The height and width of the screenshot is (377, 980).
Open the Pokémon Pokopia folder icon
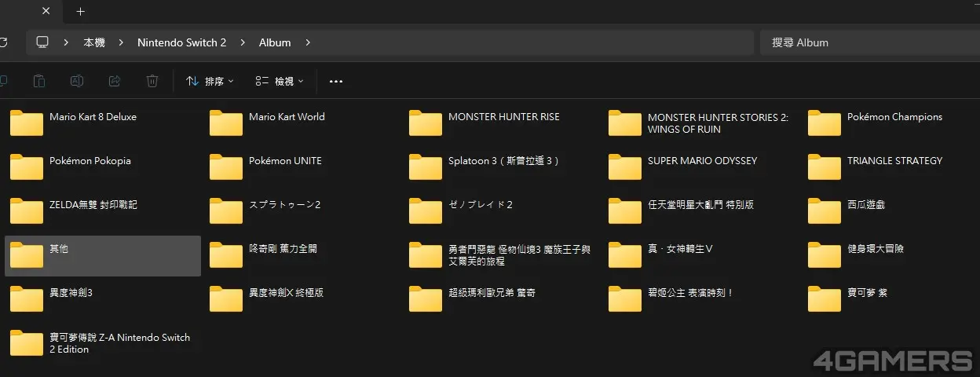(x=27, y=167)
